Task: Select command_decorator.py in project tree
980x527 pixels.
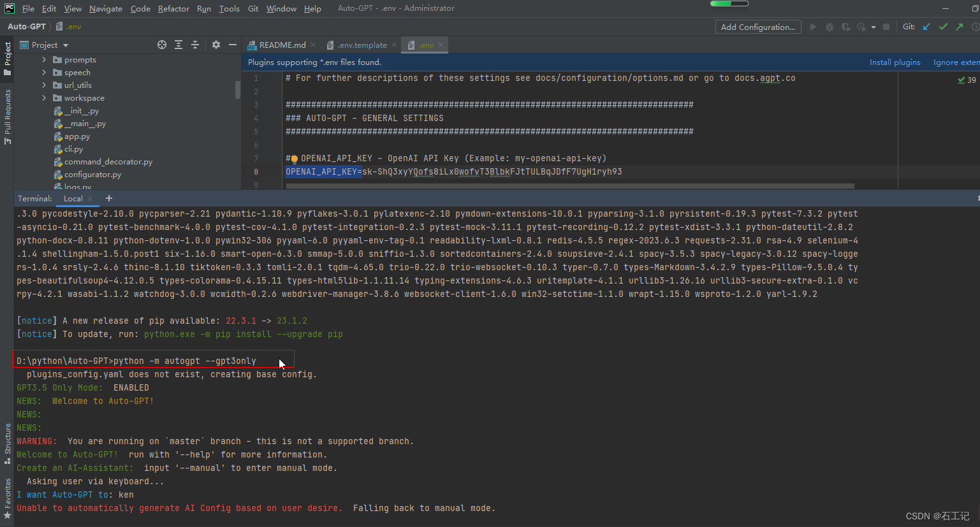Action: (x=103, y=162)
